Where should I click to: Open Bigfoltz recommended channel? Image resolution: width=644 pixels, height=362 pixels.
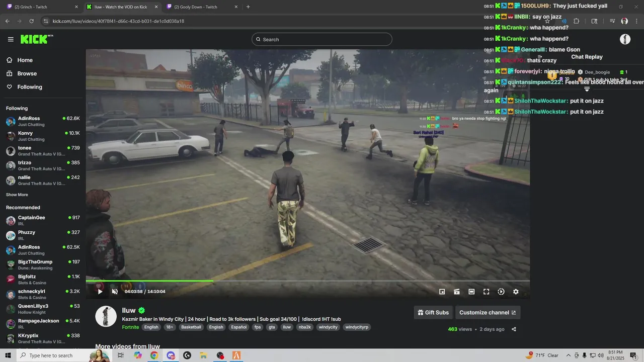pyautogui.click(x=43, y=280)
